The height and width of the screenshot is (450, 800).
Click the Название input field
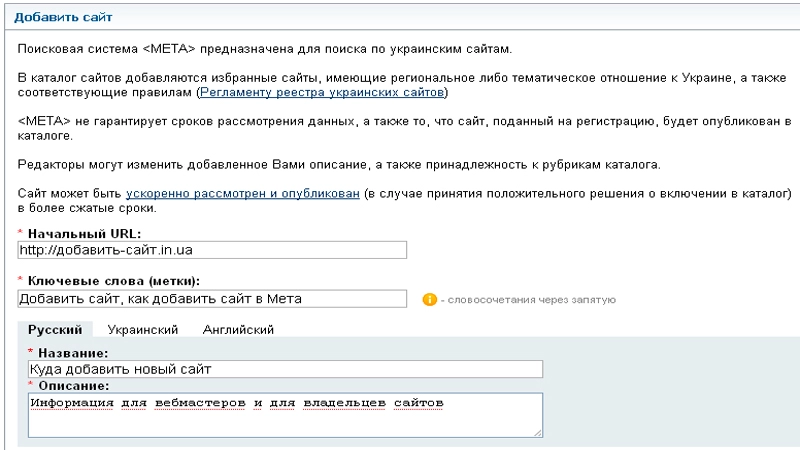pos(285,369)
